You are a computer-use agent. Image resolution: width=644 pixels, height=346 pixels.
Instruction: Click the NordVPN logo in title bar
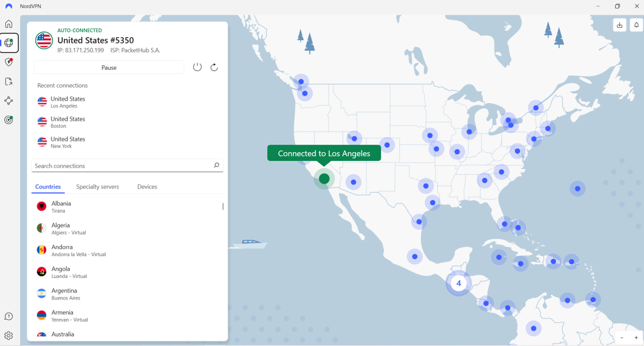pyautogui.click(x=9, y=6)
